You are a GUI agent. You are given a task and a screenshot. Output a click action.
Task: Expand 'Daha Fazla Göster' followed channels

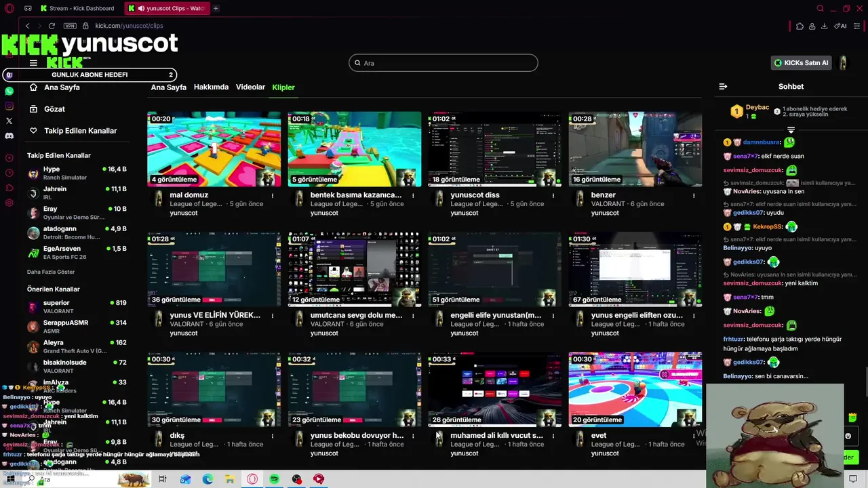[x=51, y=272]
